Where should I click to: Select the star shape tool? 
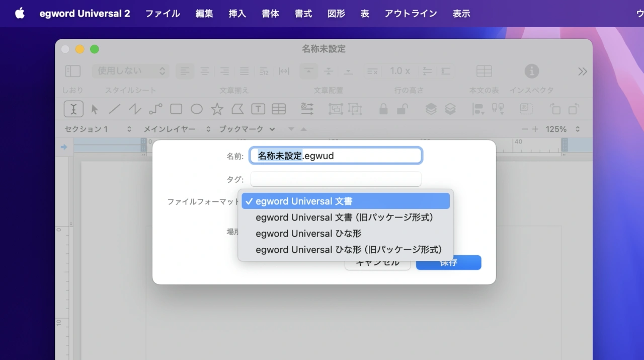point(217,109)
